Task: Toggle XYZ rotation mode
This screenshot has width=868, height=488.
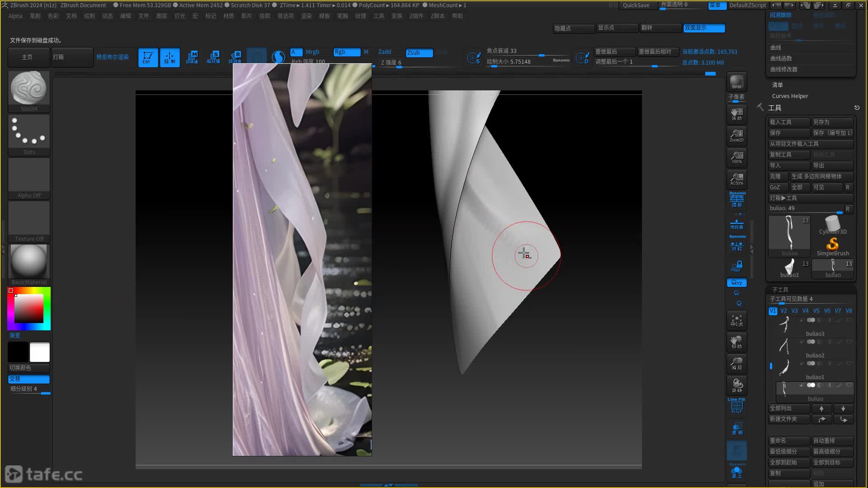Action: click(736, 283)
